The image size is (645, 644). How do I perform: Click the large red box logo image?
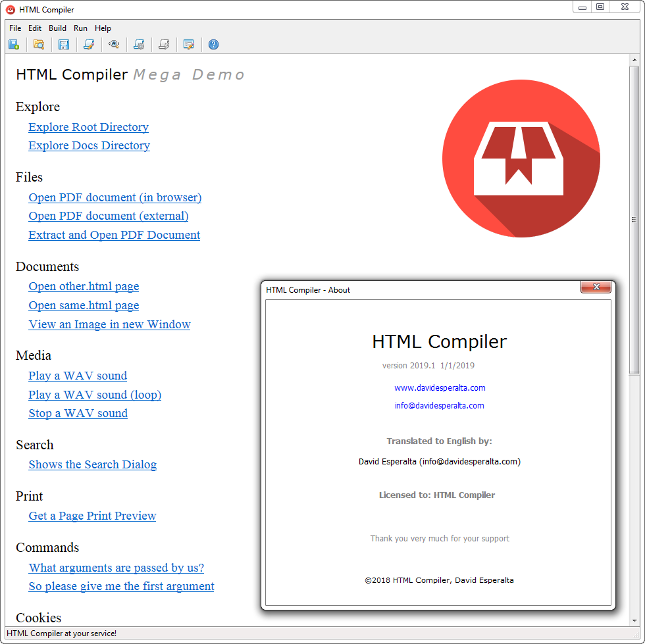click(521, 159)
